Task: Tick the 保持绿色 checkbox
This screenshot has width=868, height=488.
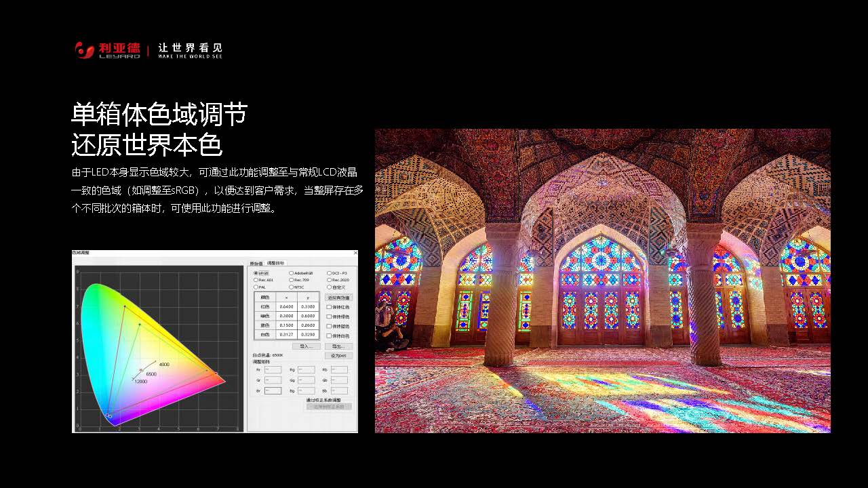Action: click(330, 317)
